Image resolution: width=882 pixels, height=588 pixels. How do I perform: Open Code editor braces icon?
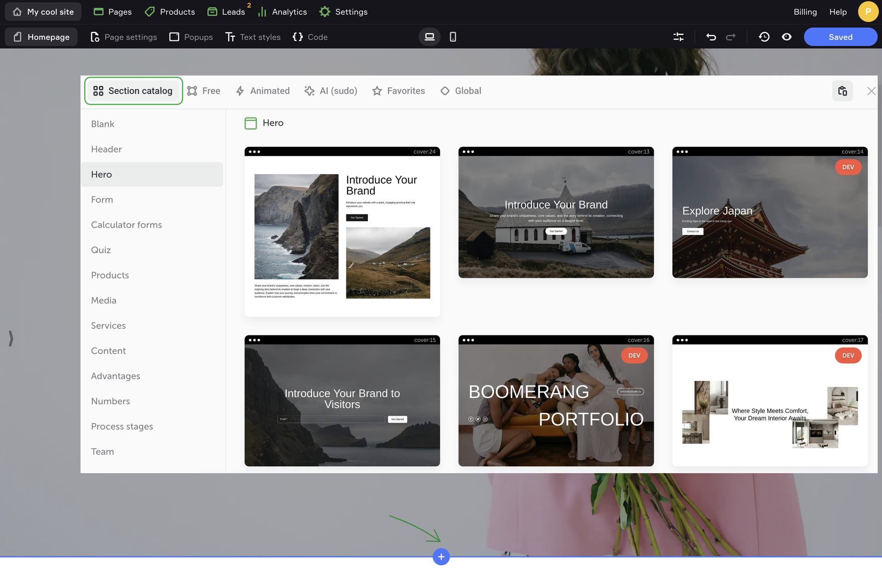[310, 37]
